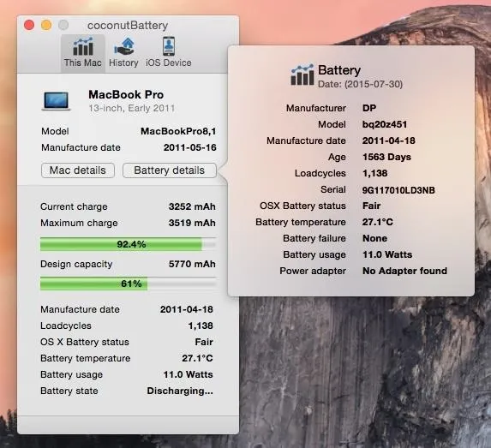
Task: Click the red close window button
Action: tap(29, 25)
